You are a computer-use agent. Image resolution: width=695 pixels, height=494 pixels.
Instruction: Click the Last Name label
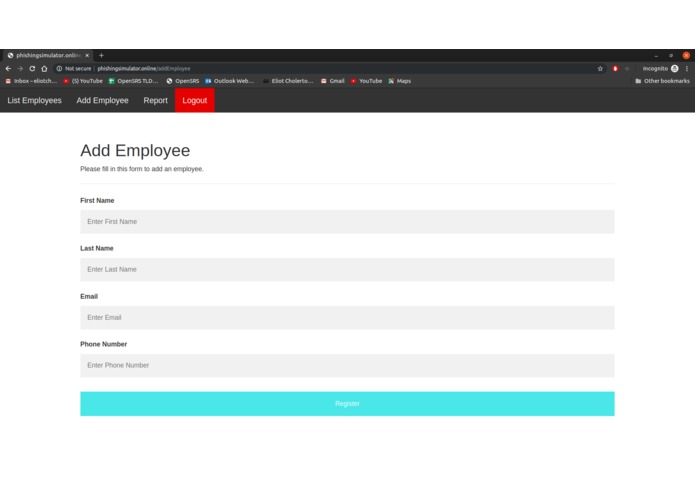tap(97, 248)
